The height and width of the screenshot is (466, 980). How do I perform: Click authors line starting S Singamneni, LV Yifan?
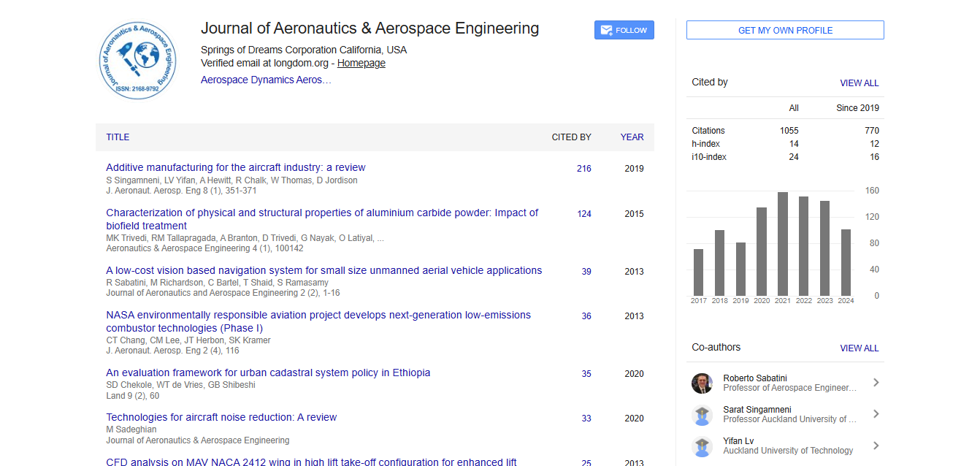pos(231,180)
